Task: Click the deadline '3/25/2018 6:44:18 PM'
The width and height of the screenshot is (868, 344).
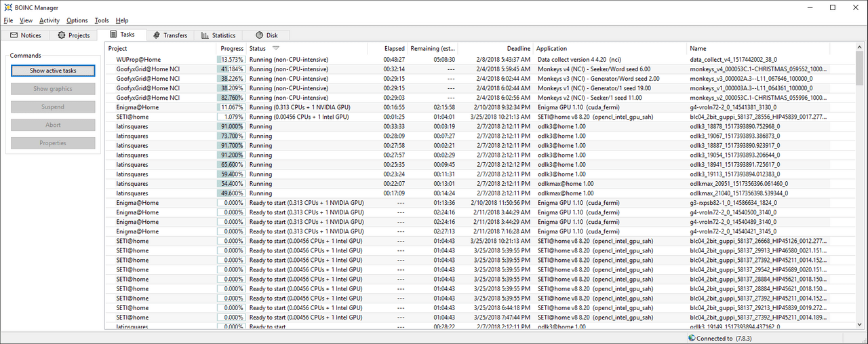Action: tap(502, 307)
